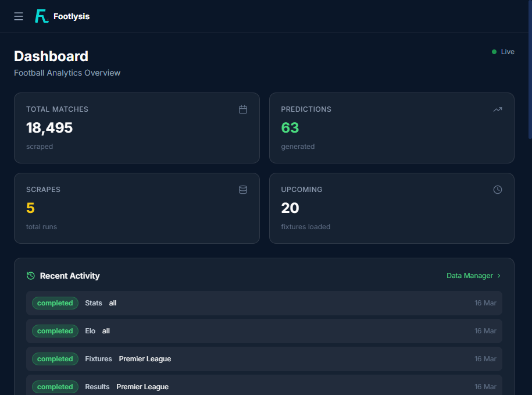The image size is (532, 395).
Task: Click the trending-up icon on Predictions card
Action: point(497,109)
